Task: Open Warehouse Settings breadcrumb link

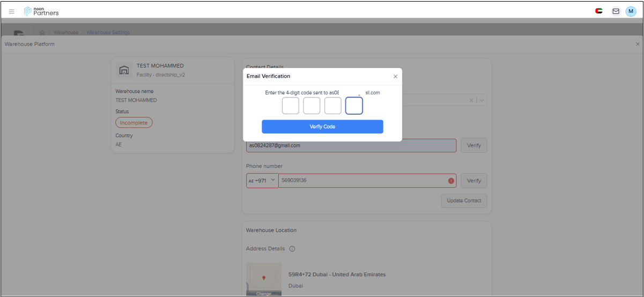Action: tap(108, 33)
